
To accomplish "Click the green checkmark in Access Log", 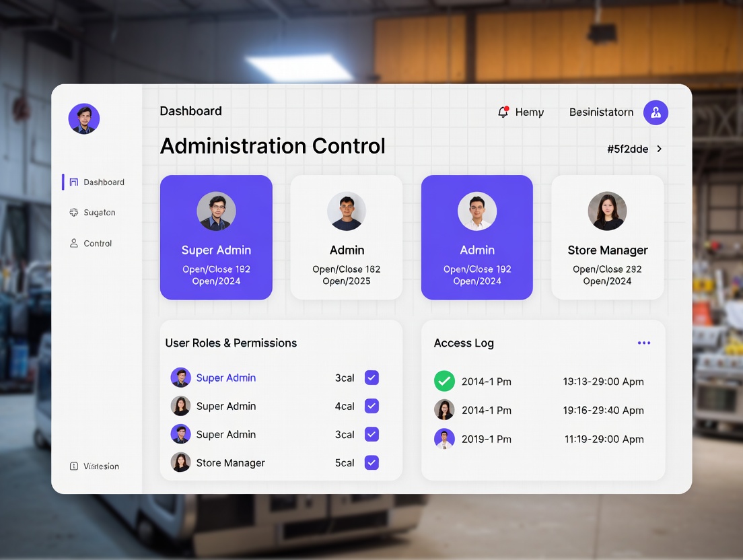I will (444, 382).
